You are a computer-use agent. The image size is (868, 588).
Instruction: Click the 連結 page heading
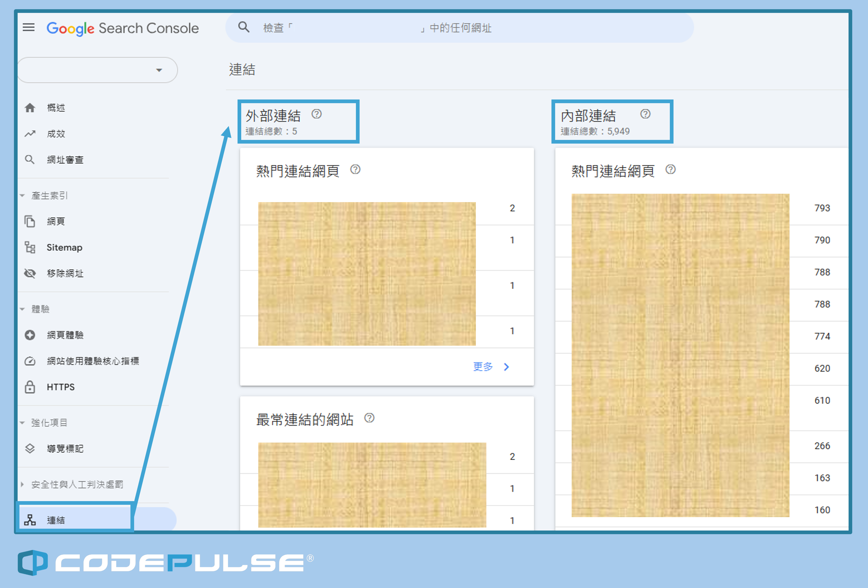point(242,70)
